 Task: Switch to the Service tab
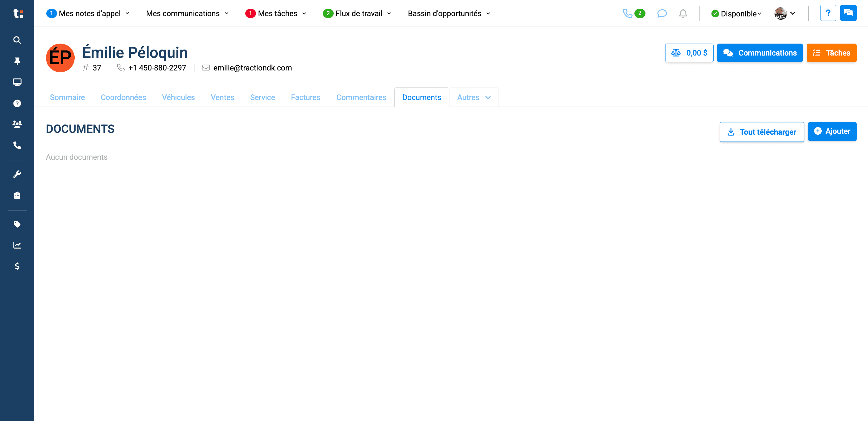(x=263, y=97)
